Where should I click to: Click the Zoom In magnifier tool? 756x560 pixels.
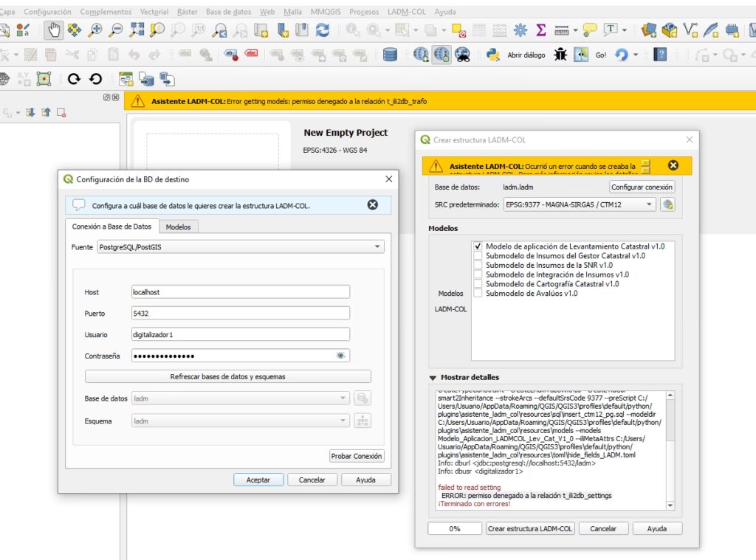95,30
